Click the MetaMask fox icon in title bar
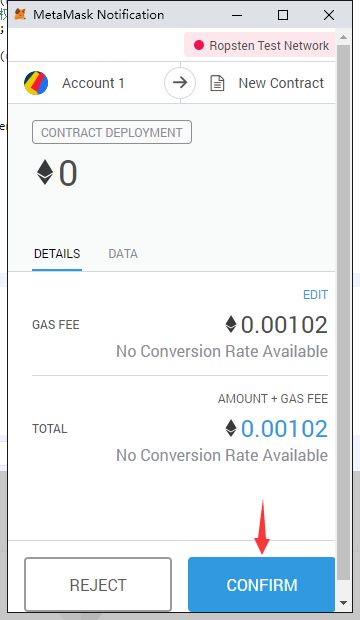This screenshot has height=620, width=360. point(20,15)
